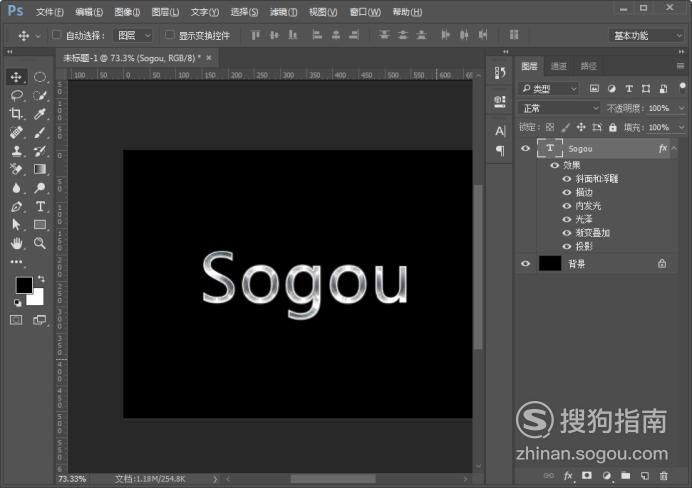Open the 文件(F) menu
692x488 pixels.
click(49, 12)
